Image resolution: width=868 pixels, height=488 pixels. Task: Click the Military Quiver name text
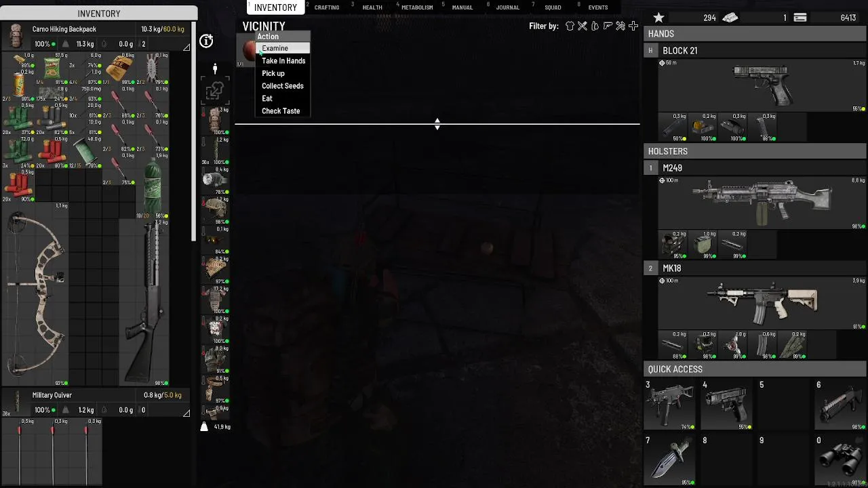coord(52,395)
